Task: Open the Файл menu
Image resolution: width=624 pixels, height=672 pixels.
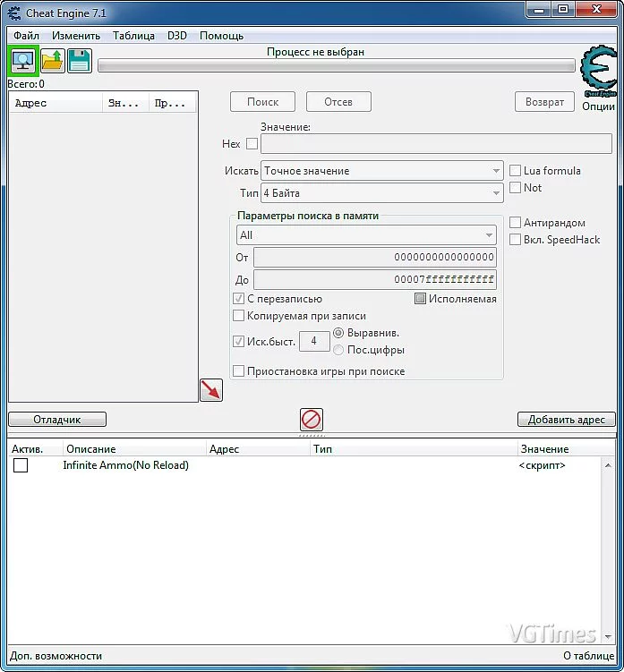Action: tap(26, 36)
